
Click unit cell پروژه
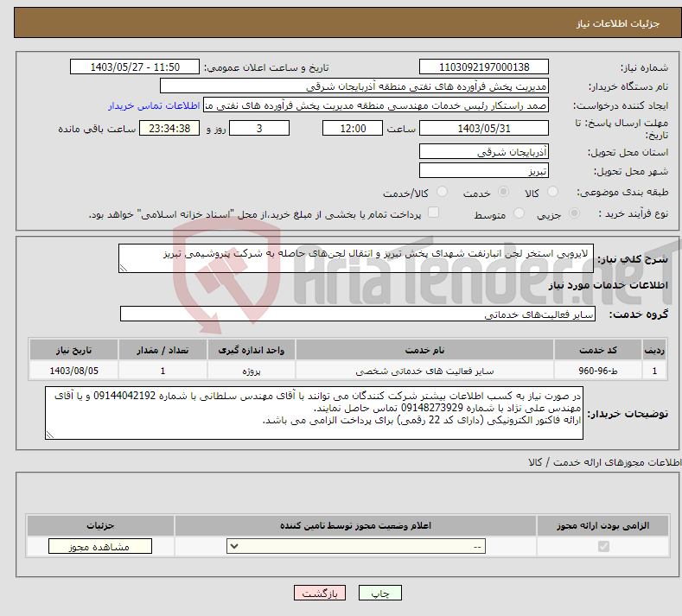click(x=252, y=371)
